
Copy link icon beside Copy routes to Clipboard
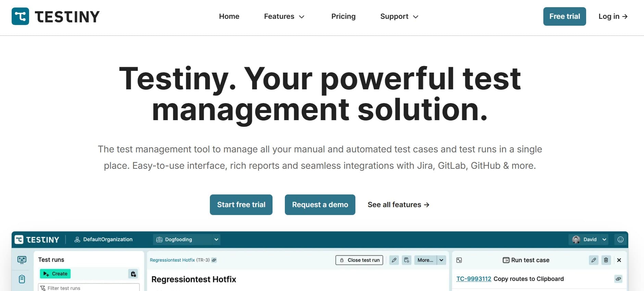coord(618,279)
